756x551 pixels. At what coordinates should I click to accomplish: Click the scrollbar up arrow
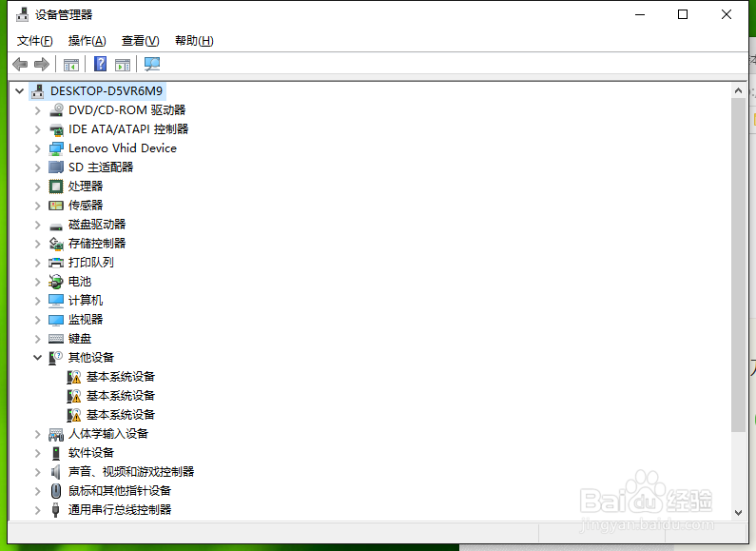738,90
